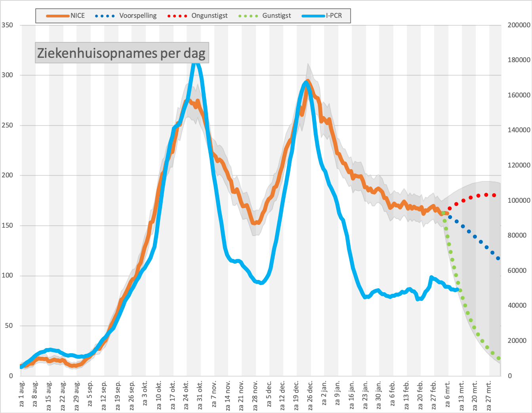Click the za 6 mrt. date label
Image resolution: width=532 pixels, height=413 pixels.
(x=448, y=394)
